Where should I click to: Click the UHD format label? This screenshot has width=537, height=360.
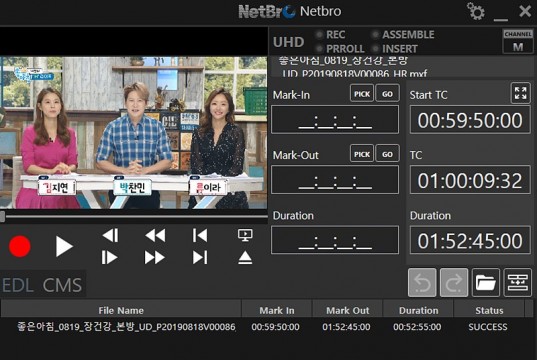(x=288, y=42)
